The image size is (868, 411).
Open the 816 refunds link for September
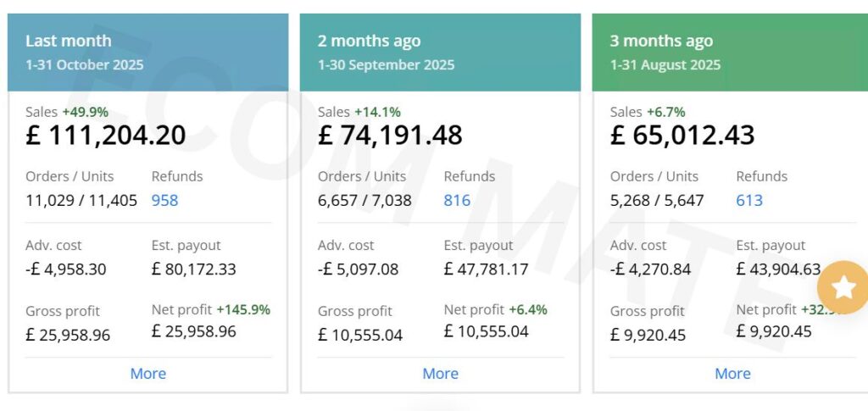click(457, 201)
